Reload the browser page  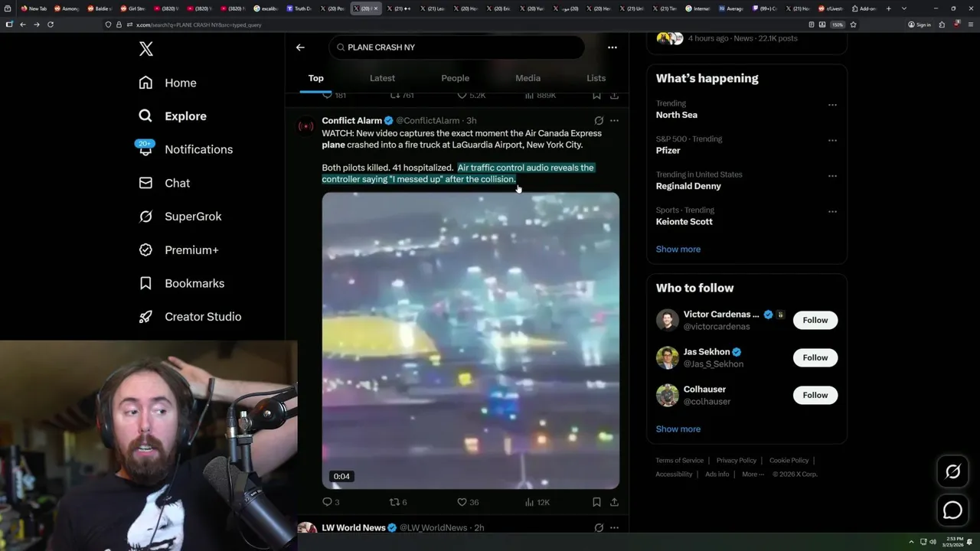pos(51,24)
